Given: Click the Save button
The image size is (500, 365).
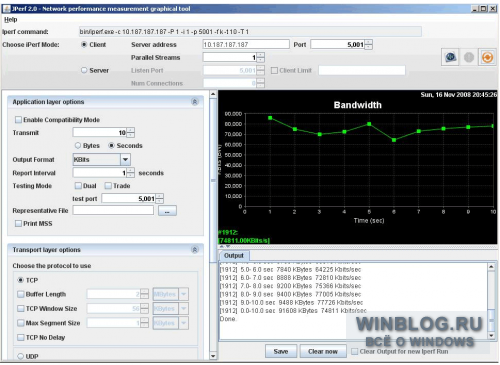Looking at the screenshot, I should point(281,351).
